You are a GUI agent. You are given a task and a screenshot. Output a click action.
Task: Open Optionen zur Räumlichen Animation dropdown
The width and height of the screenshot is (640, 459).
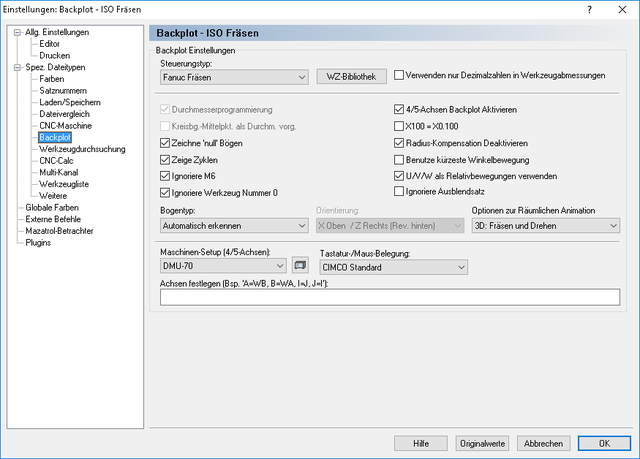[546, 226]
